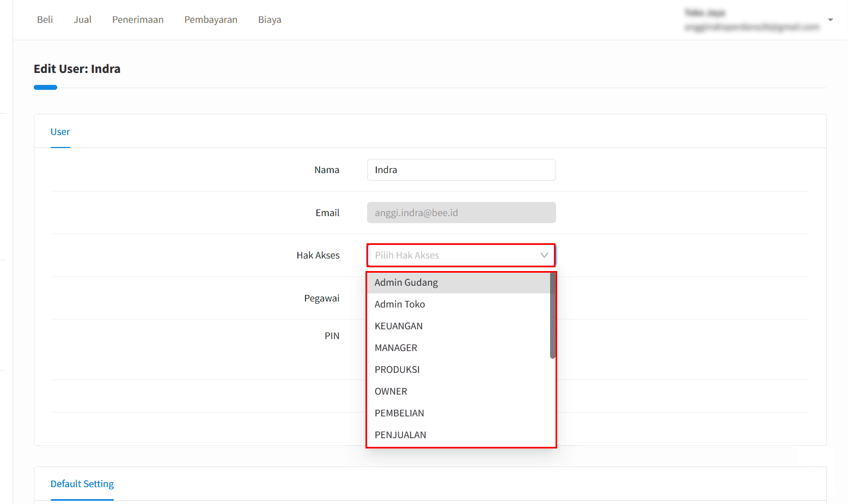Click the greyed-out Email field
The image size is (848, 504).
point(461,213)
